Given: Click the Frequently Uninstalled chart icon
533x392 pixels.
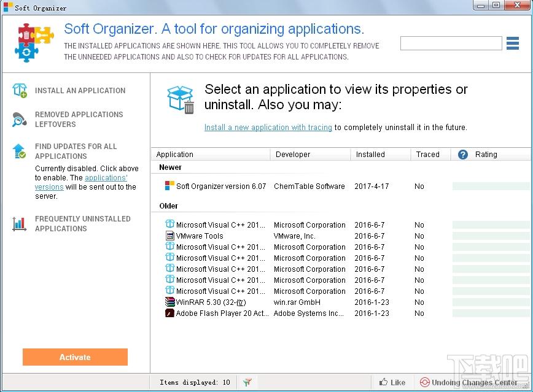Looking at the screenshot, I should point(20,224).
